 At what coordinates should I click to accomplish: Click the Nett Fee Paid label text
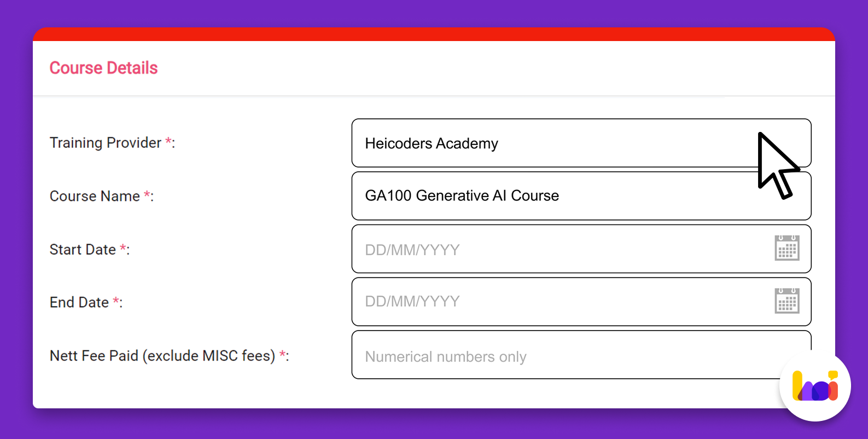(162, 355)
